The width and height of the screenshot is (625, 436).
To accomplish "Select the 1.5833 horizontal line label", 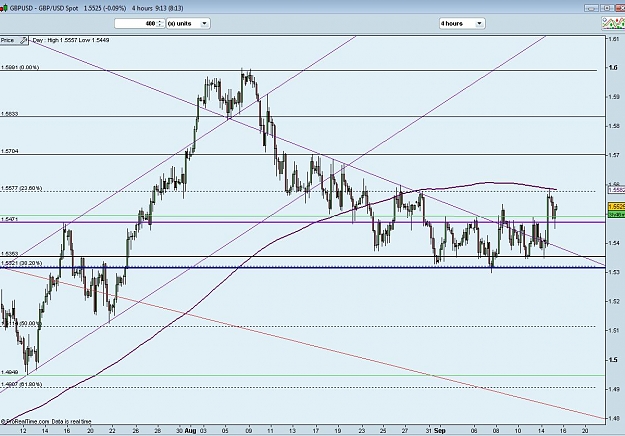I will (x=10, y=114).
